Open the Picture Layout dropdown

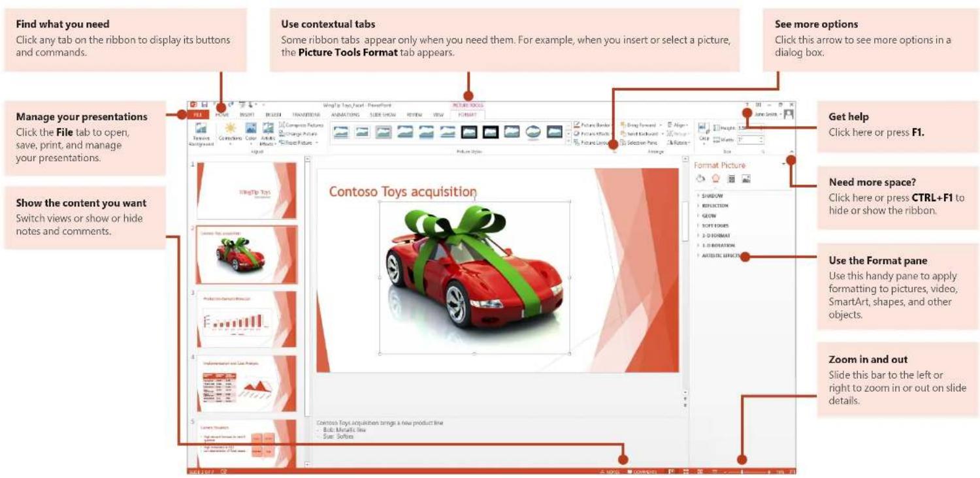pyautogui.click(x=592, y=142)
